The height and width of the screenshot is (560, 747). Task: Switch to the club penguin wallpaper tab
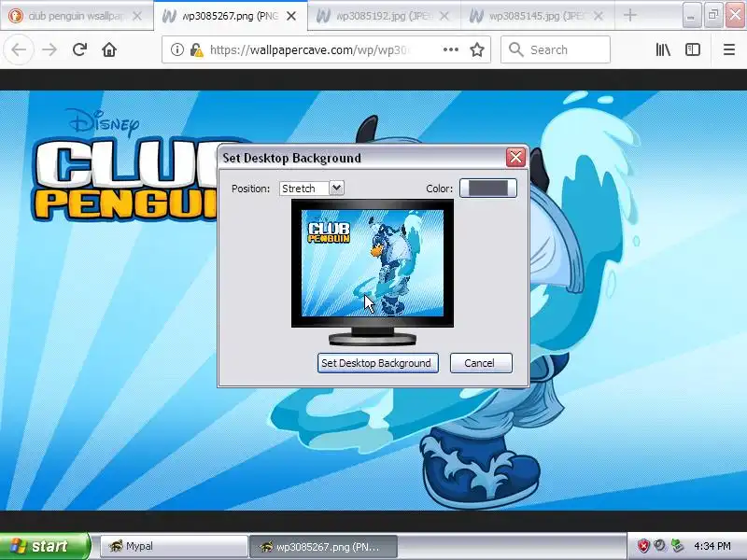click(x=77, y=16)
